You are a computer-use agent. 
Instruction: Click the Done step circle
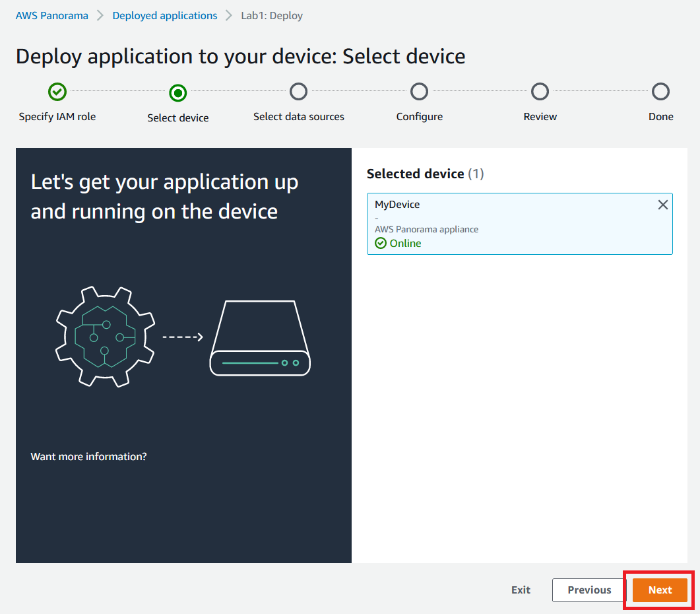(660, 92)
